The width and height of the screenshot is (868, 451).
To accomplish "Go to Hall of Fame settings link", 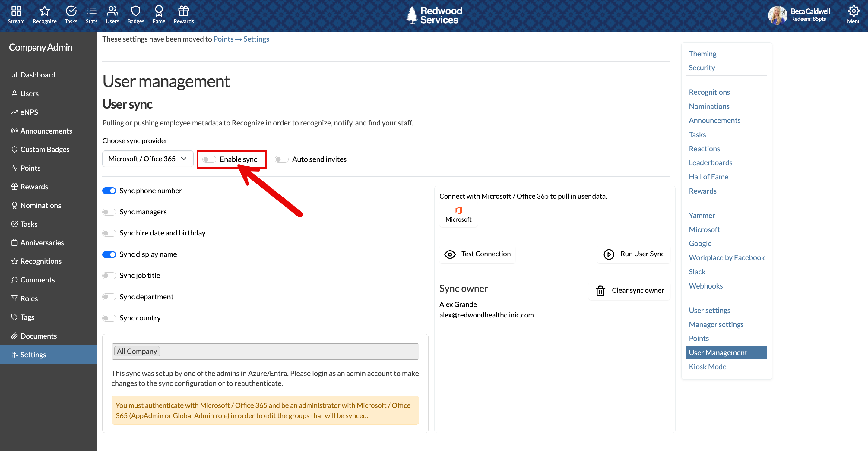I will 708,177.
